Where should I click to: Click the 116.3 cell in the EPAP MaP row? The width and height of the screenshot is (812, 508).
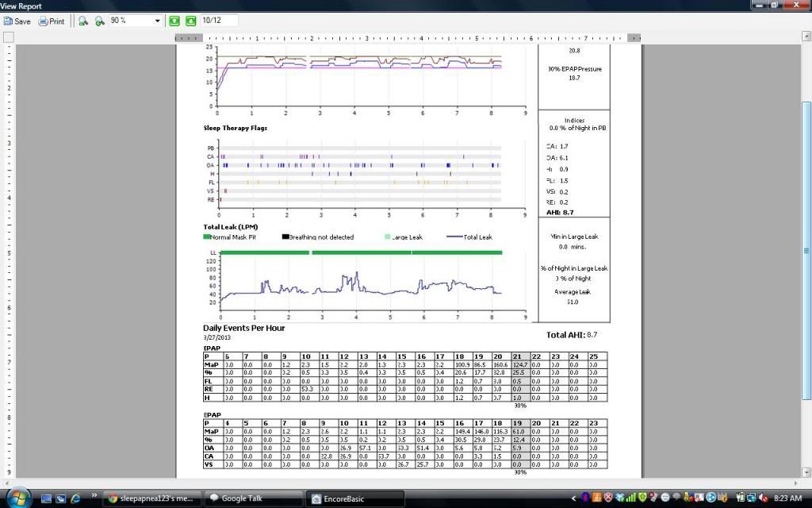[x=500, y=431]
